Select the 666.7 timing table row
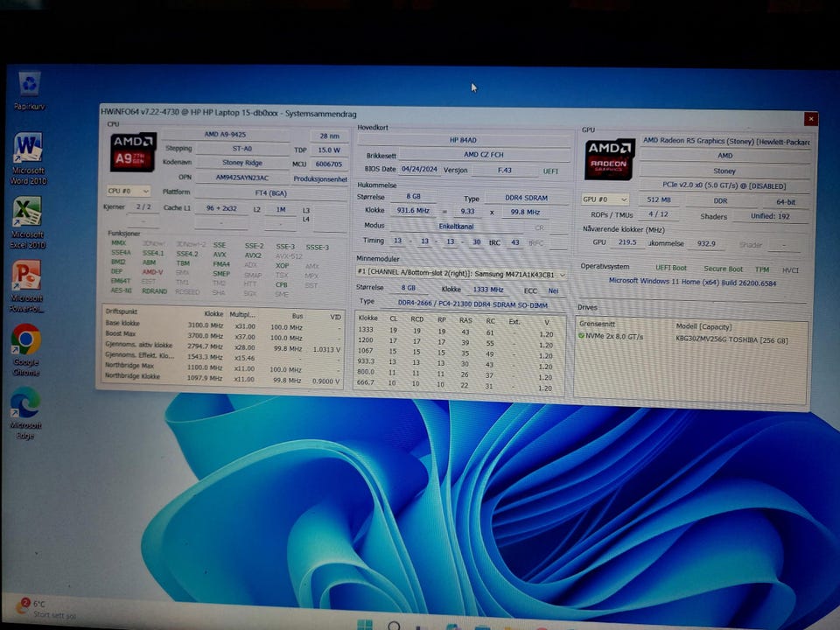This screenshot has height=630, width=840. (458, 386)
